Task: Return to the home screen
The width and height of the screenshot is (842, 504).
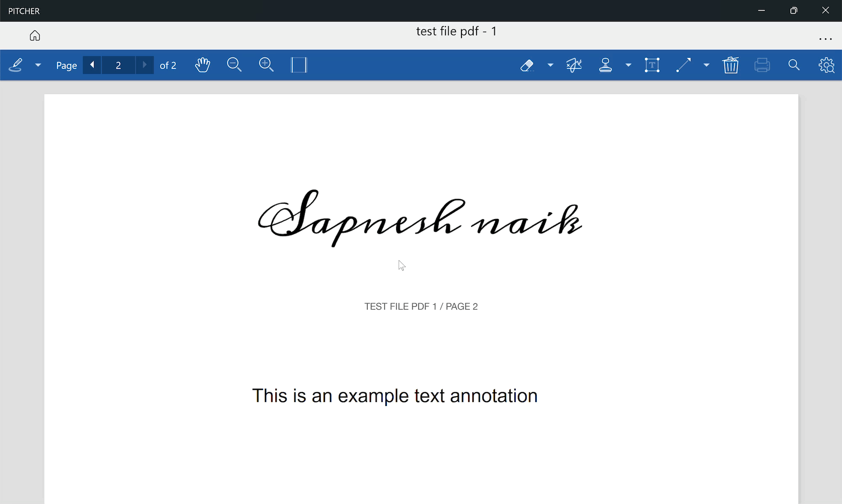Action: (35, 36)
